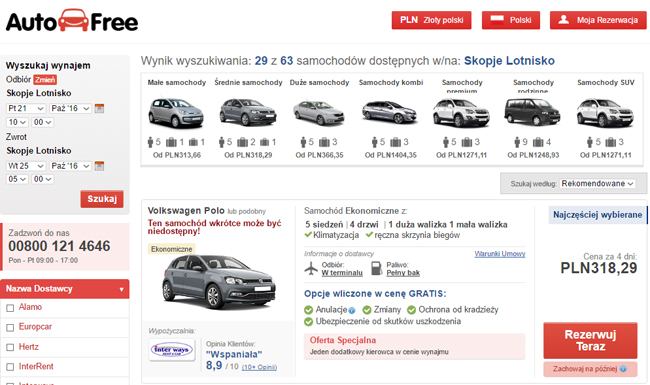Open the Rekomendowane sort dropdown
The image size is (650, 385).
coord(597,183)
